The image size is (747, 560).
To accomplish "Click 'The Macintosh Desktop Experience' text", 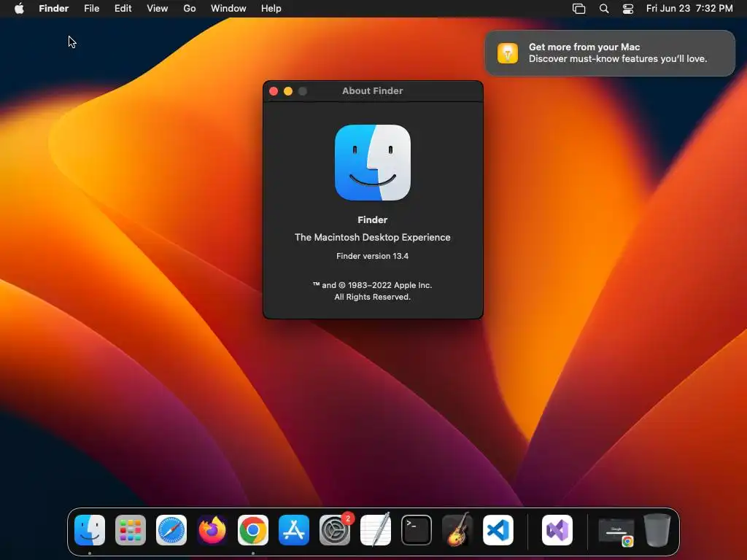I will click(373, 237).
